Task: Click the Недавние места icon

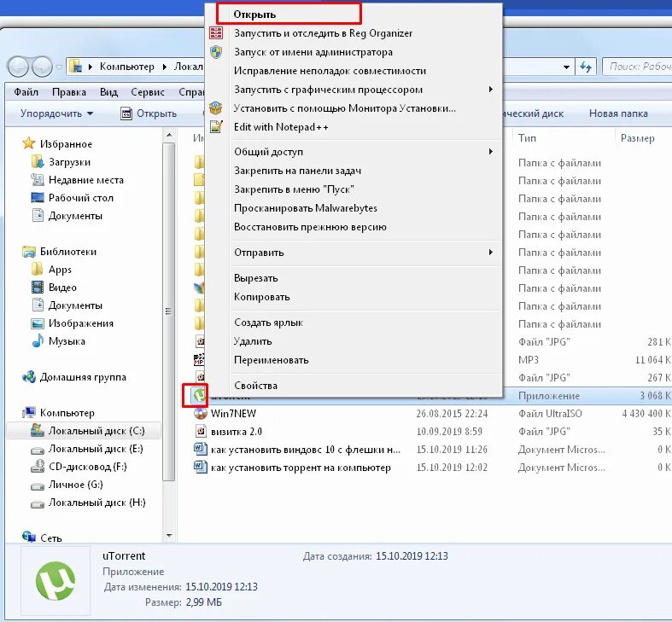Action: click(38, 179)
